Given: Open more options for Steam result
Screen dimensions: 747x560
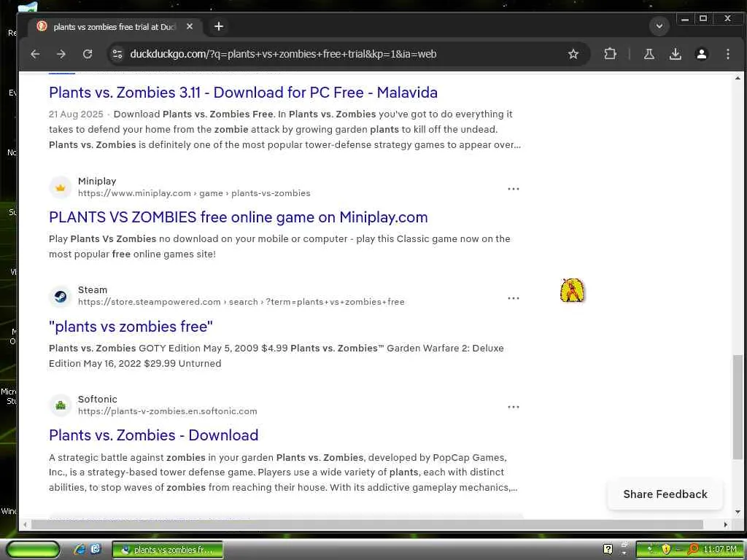Looking at the screenshot, I should [513, 298].
